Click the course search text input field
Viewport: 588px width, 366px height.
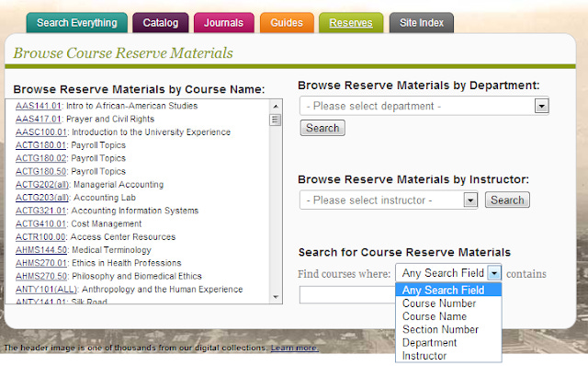tap(347, 294)
